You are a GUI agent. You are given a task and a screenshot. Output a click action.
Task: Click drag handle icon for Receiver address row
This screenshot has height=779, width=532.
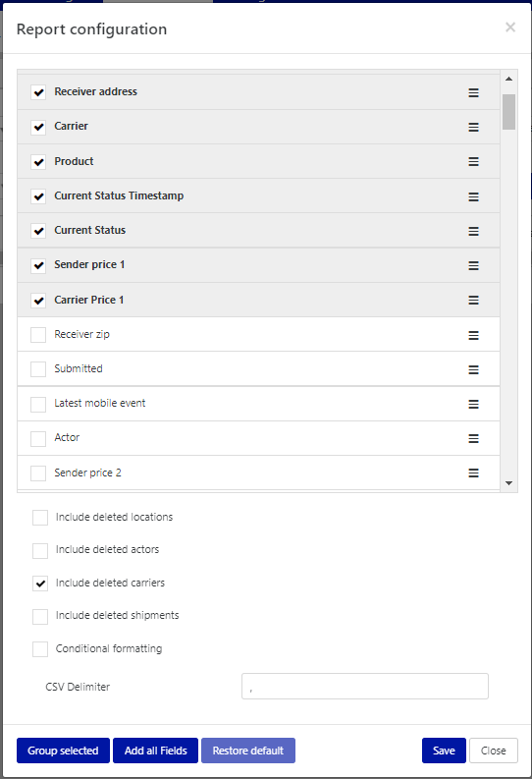coord(473,93)
